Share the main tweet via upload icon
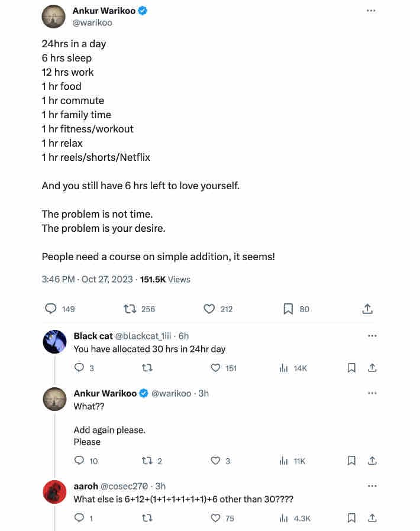 (x=367, y=309)
